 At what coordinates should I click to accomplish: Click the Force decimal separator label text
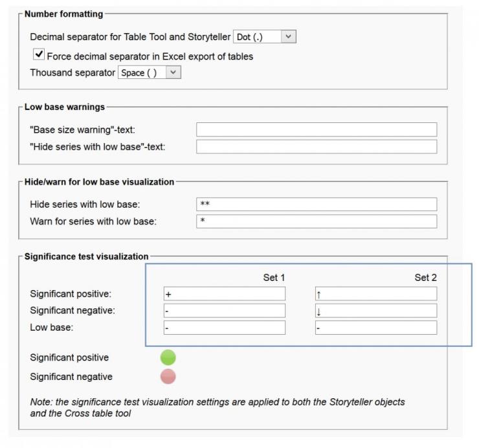[x=150, y=56]
